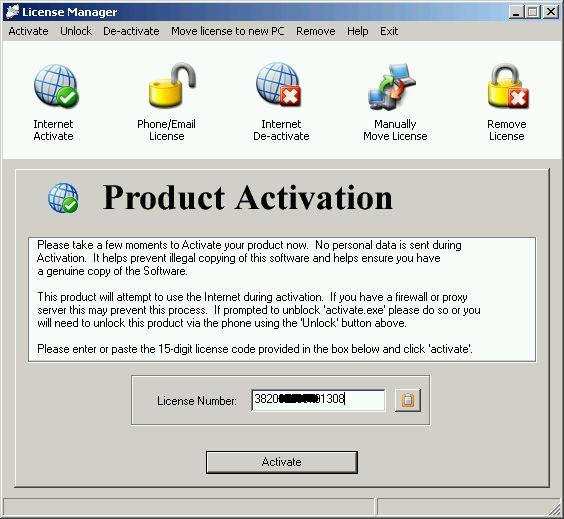564x519 pixels.
Task: Click the Internet Activate globe icon
Action: [56, 86]
